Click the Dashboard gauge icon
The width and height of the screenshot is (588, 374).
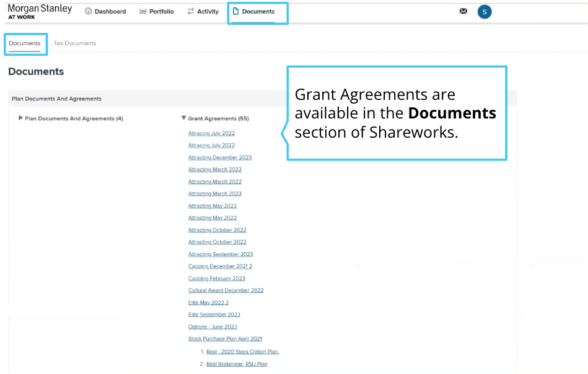tap(88, 11)
